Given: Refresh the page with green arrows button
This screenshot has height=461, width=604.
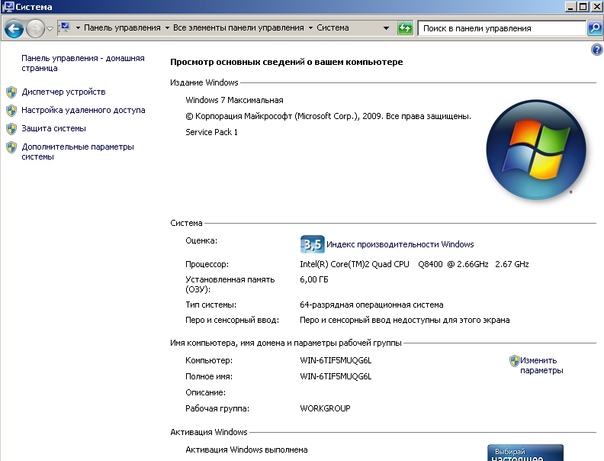Looking at the screenshot, I should click(405, 28).
